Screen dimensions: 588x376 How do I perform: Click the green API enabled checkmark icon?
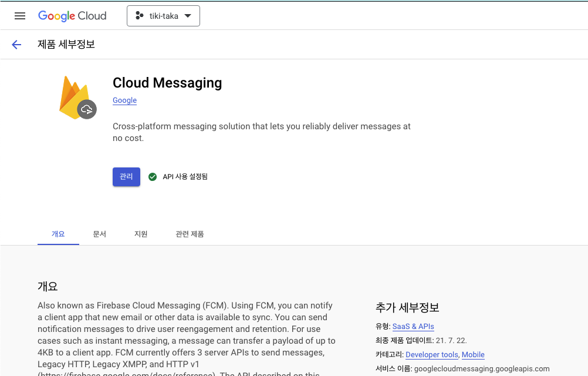click(x=153, y=177)
